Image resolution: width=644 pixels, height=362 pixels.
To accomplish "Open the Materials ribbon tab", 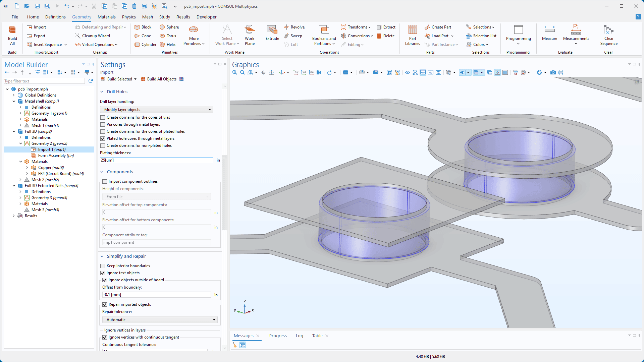I will click(x=106, y=17).
